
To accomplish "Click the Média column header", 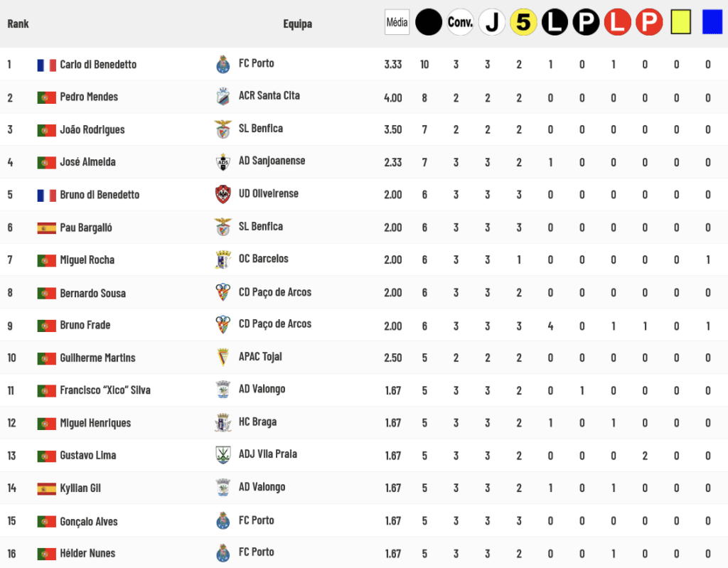I will [x=397, y=22].
